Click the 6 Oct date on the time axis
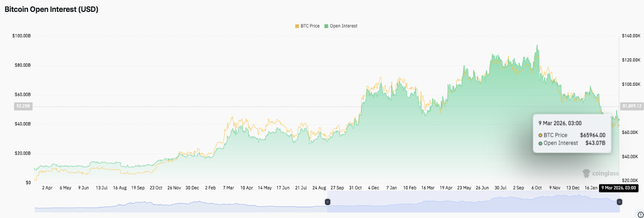This screenshot has width=644, height=218. pyautogui.click(x=537, y=188)
